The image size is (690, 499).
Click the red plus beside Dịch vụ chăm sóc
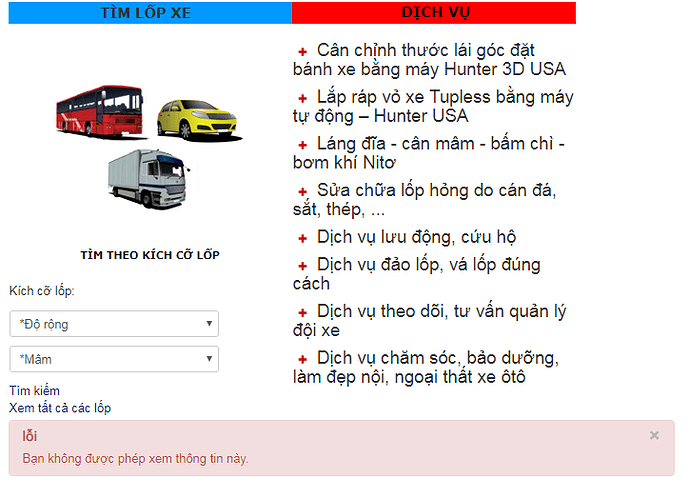302,360
